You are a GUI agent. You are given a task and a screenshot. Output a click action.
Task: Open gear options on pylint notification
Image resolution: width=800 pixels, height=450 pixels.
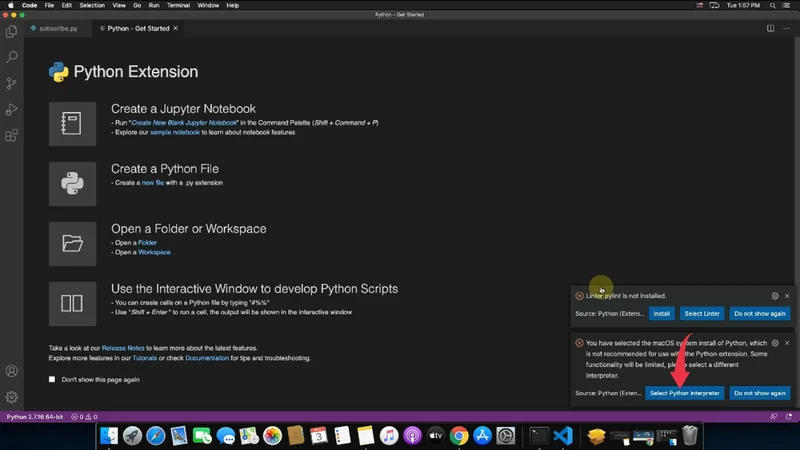point(775,296)
